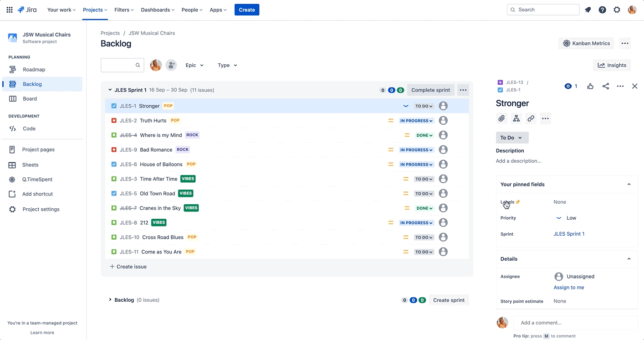Like the Stronger issue with thumbs up
The height and width of the screenshot is (340, 644).
(590, 86)
